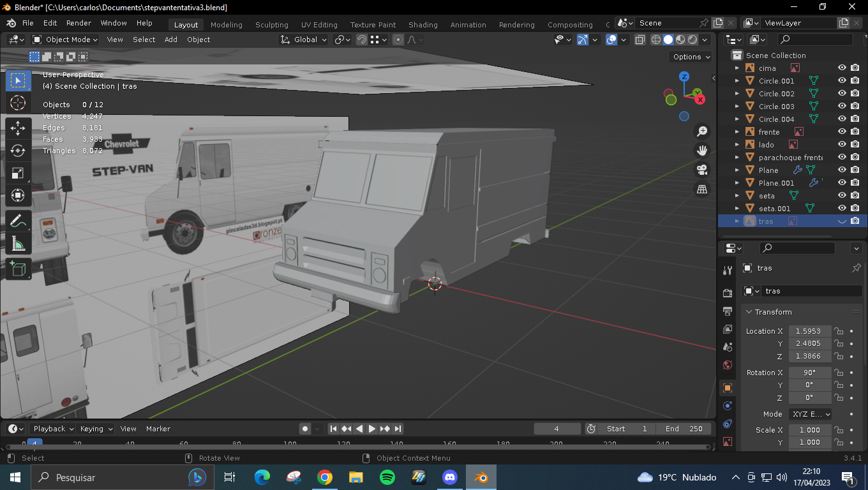The image size is (868, 490).
Task: Activate the 3D Cursor tool
Action: pos(18,103)
